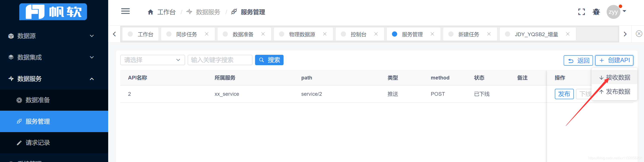Click the 推送 type cell
Viewport: 644px width, 162px height.
pyautogui.click(x=393, y=94)
